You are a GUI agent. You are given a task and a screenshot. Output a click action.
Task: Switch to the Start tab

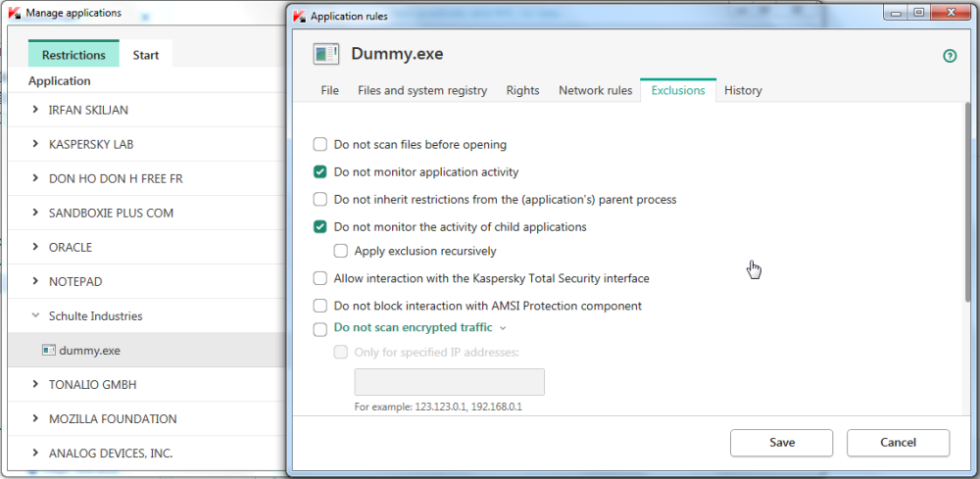coord(146,55)
